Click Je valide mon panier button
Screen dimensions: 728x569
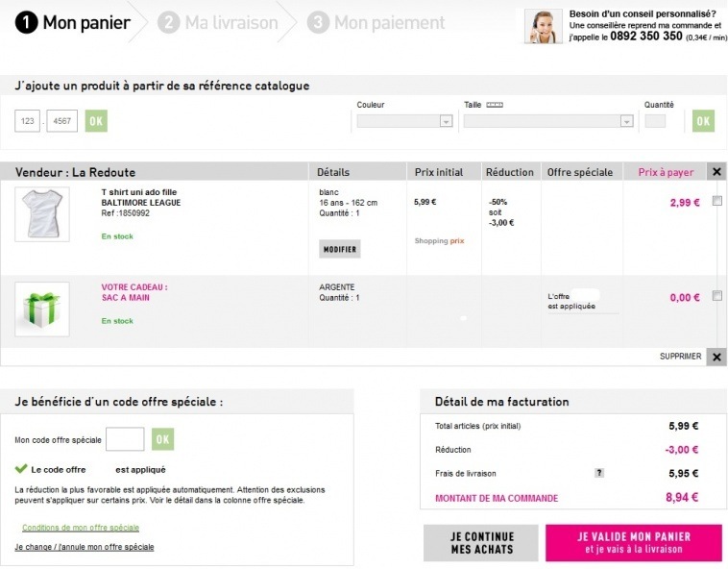click(x=633, y=542)
